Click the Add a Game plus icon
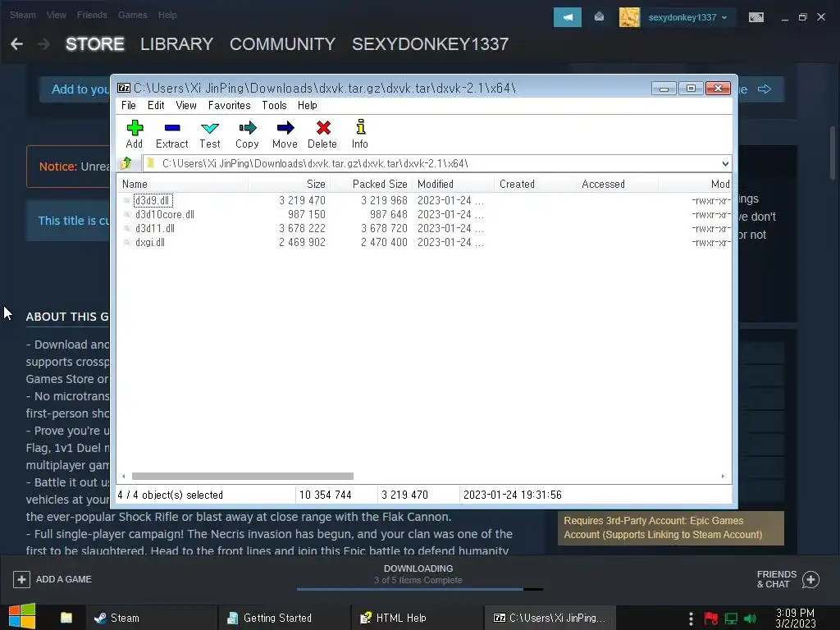Viewport: 840px width, 630px height. point(21,579)
